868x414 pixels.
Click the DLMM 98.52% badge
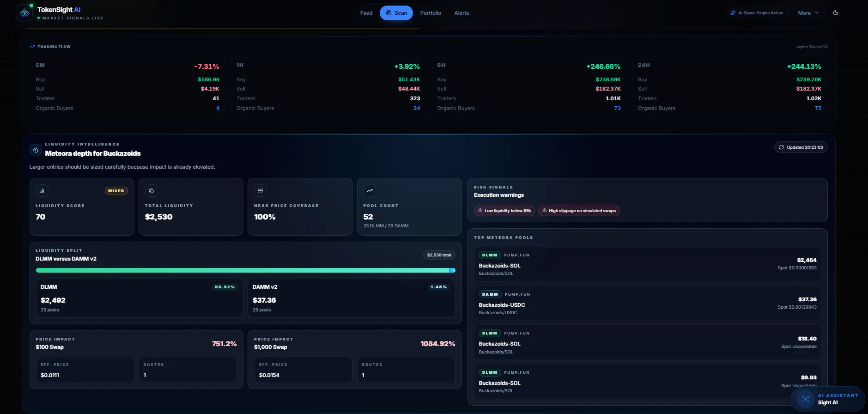tap(225, 287)
